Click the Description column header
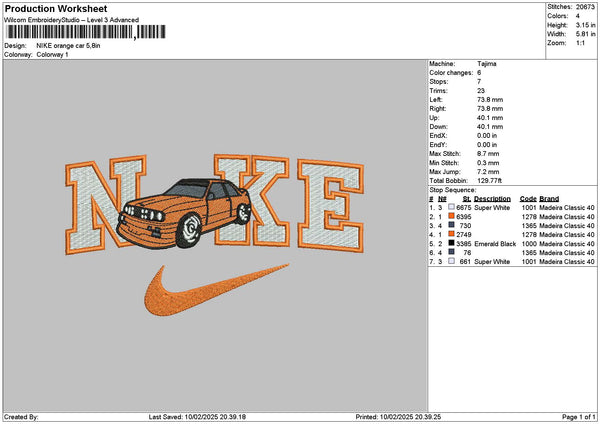 [x=494, y=198]
